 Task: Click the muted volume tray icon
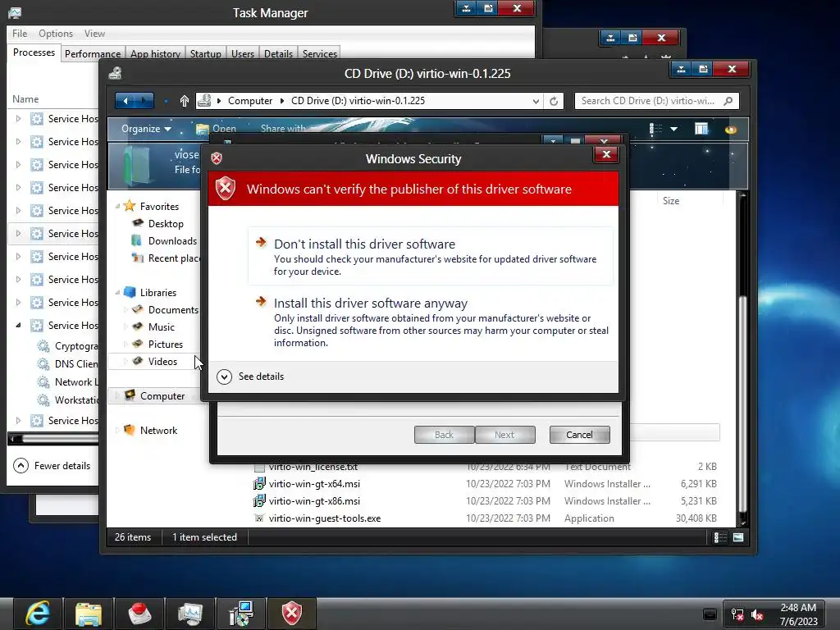pyautogui.click(x=757, y=614)
